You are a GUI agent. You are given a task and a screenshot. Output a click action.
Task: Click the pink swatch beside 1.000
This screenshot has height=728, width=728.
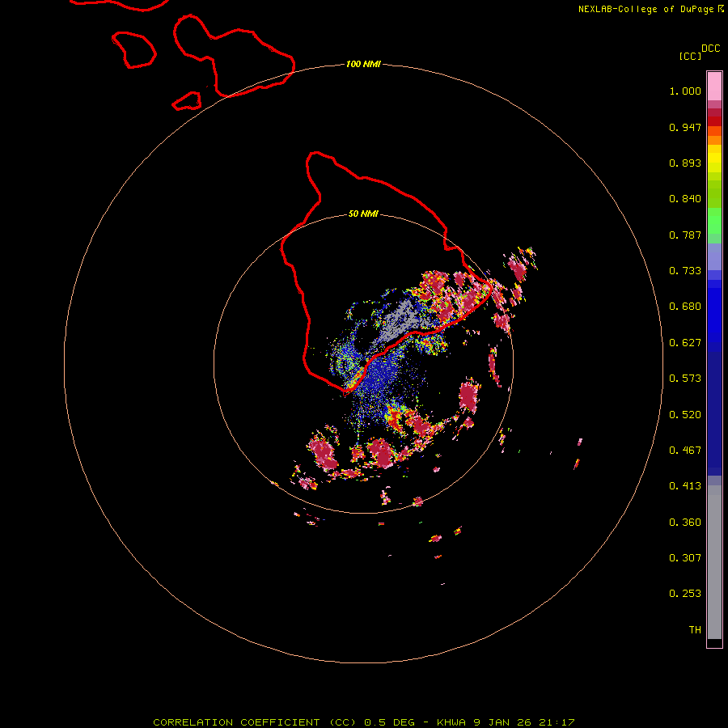[714, 87]
